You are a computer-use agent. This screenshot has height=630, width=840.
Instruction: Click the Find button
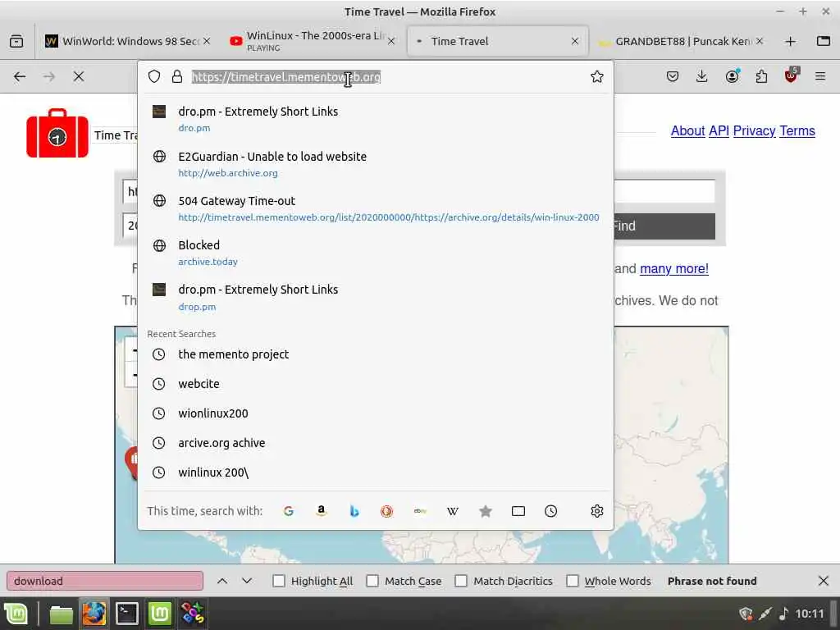pyautogui.click(x=664, y=226)
